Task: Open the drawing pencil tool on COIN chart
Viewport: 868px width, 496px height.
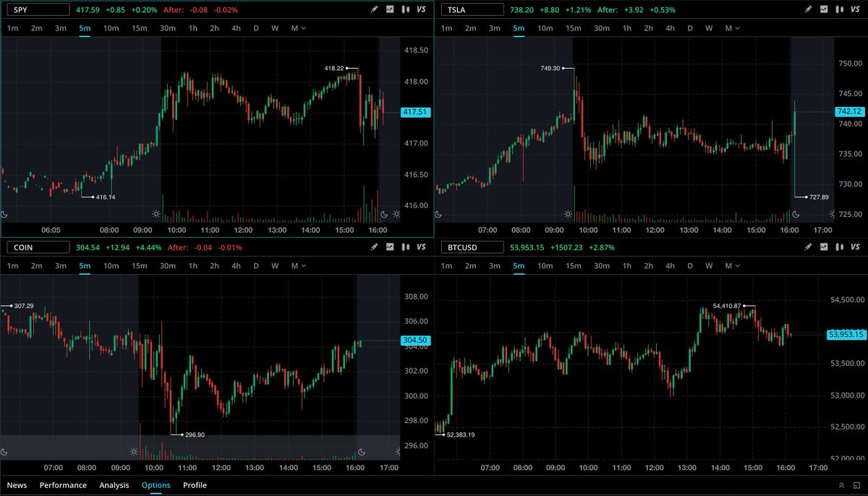Action: 374,247
